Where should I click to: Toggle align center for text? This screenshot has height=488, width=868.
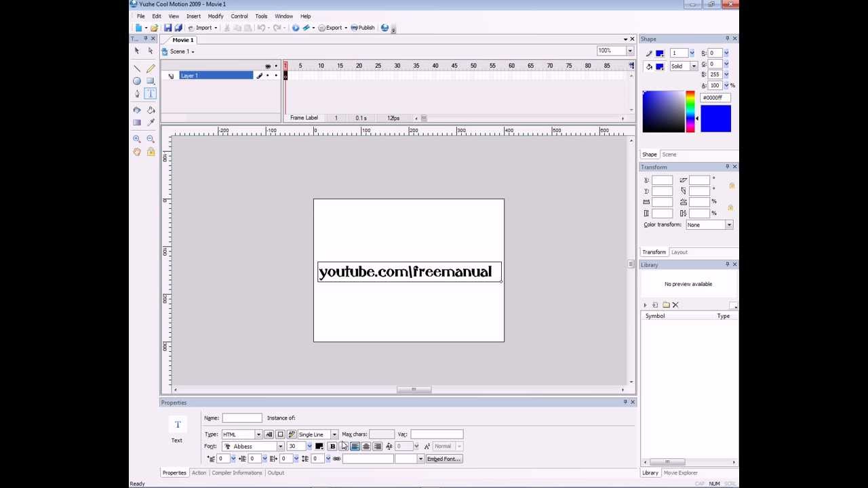[x=366, y=447]
